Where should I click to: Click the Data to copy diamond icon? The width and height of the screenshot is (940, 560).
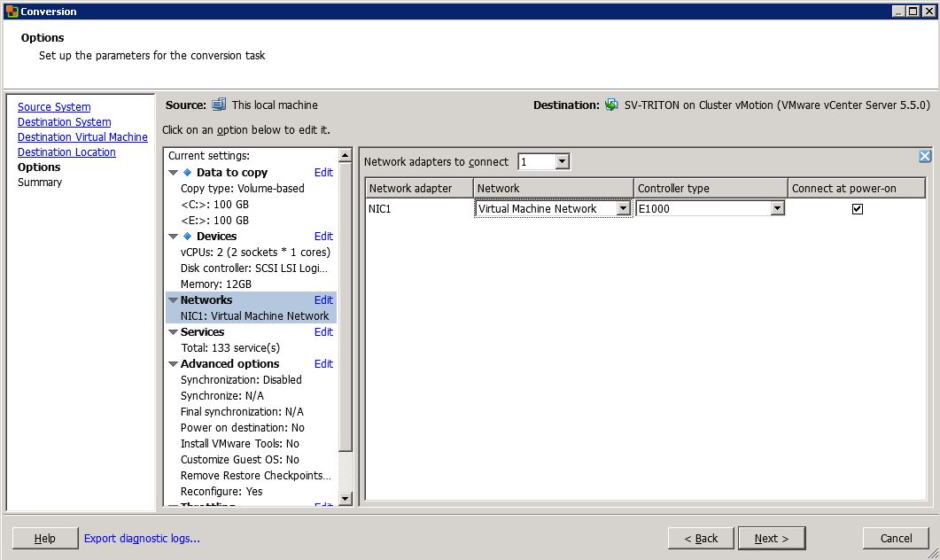(187, 173)
